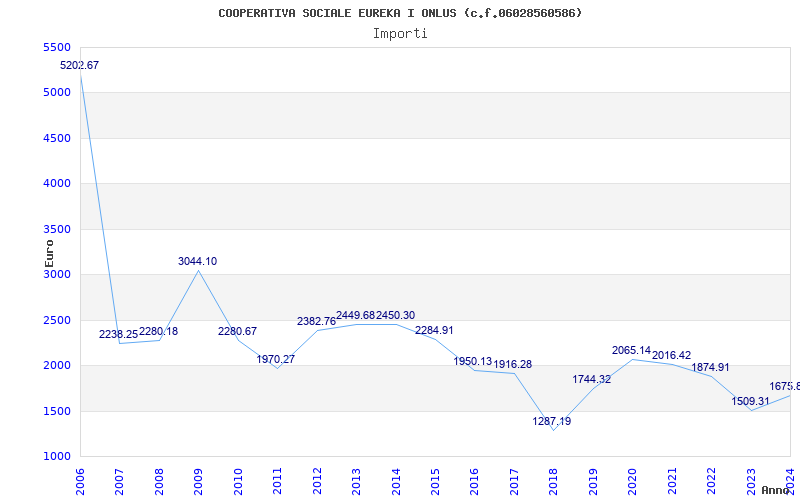Image resolution: width=800 pixels, height=500 pixels.
Task: Click the y-axis tick 1500
Action: tap(57, 411)
